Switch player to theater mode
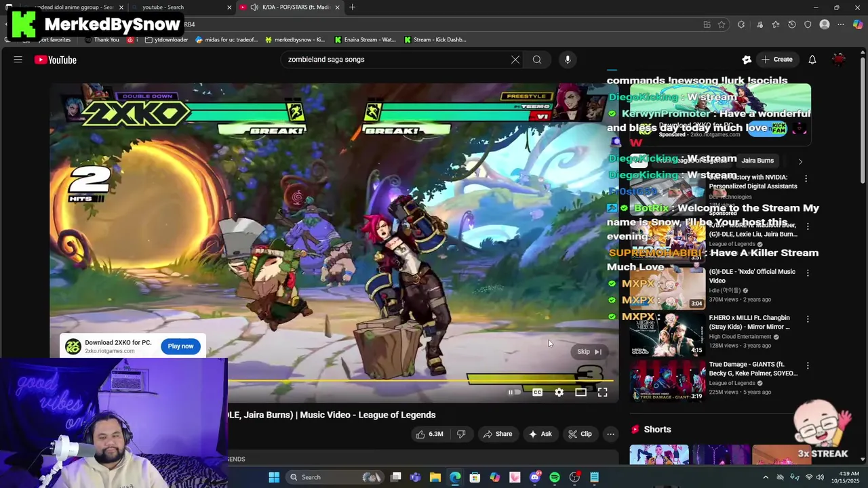The image size is (868, 488). pos(580,392)
